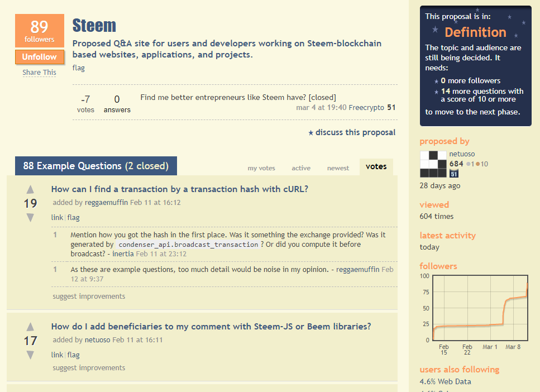Upvote the Steem-JS beneficiaries question
Screen dimensions: 540x392
(x=30, y=327)
